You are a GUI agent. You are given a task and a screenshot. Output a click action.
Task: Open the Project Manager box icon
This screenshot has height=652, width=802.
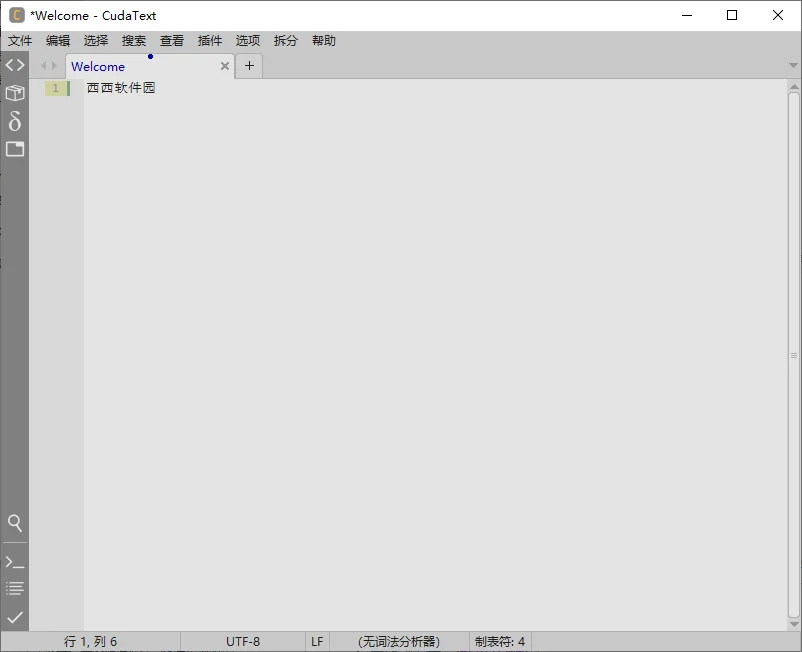(15, 93)
